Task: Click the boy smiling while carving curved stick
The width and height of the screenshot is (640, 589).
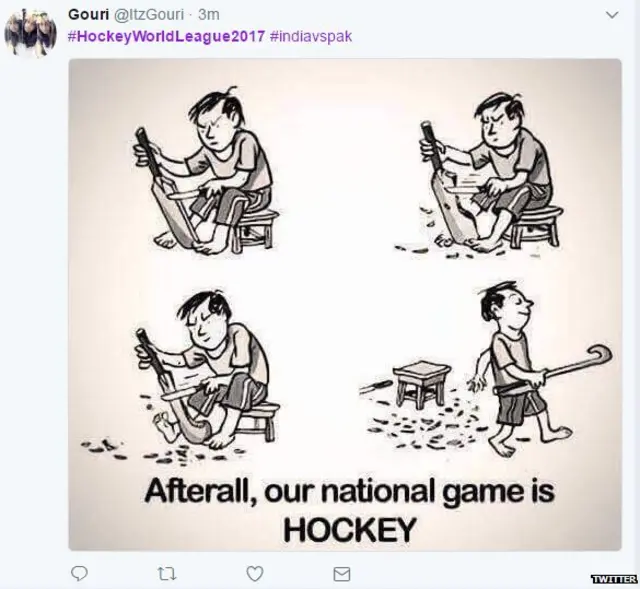Action: pos(206,369)
